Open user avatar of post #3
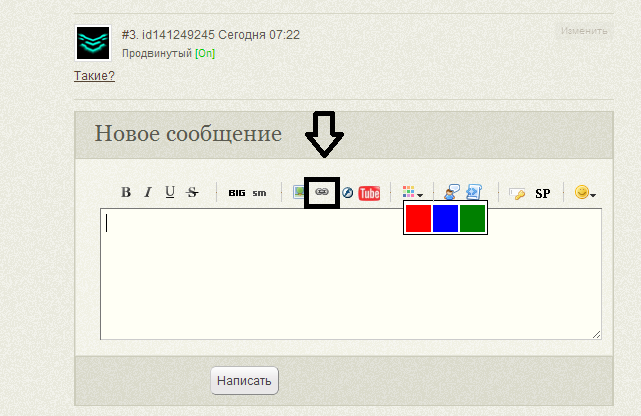This screenshot has height=416, width=641. point(93,43)
